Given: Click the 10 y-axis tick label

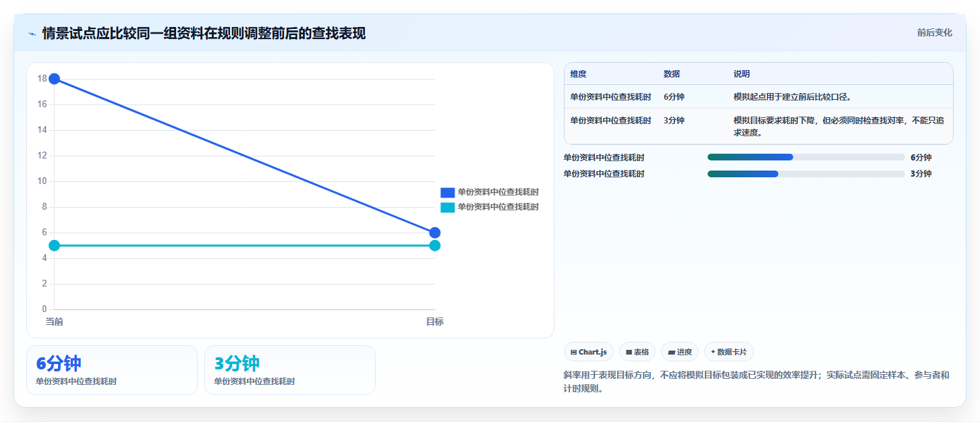Looking at the screenshot, I should pos(42,181).
